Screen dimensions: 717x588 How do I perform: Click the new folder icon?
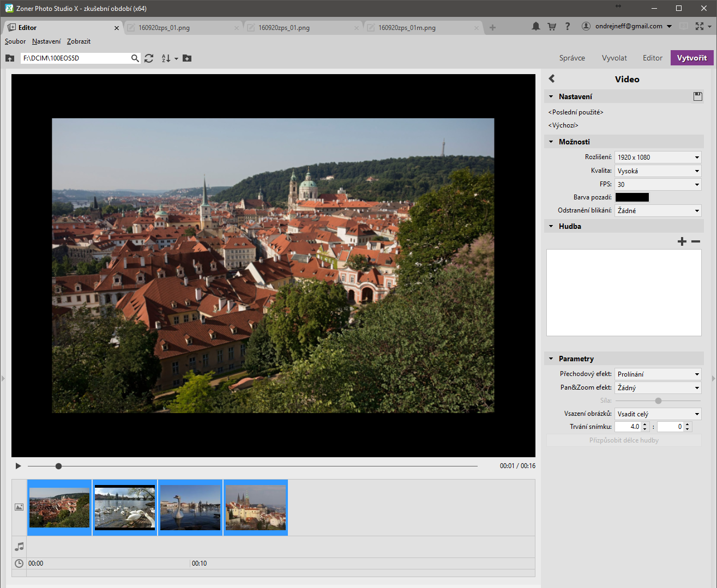click(x=187, y=58)
